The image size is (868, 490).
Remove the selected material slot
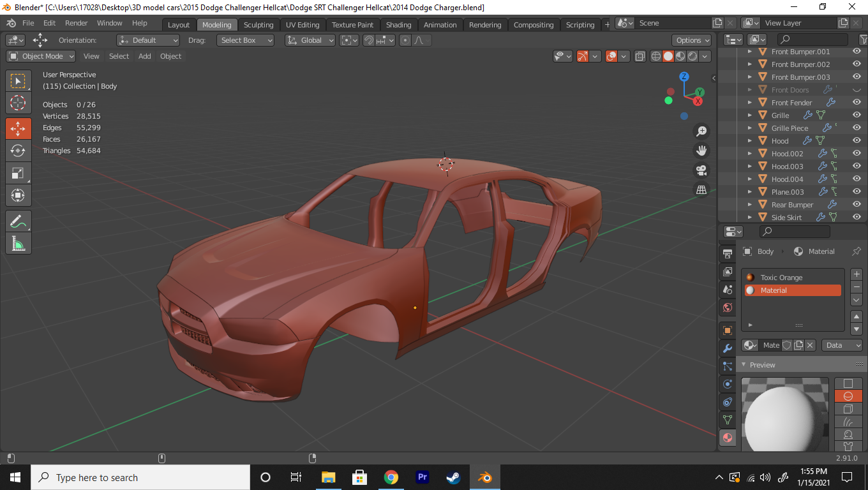click(x=857, y=287)
